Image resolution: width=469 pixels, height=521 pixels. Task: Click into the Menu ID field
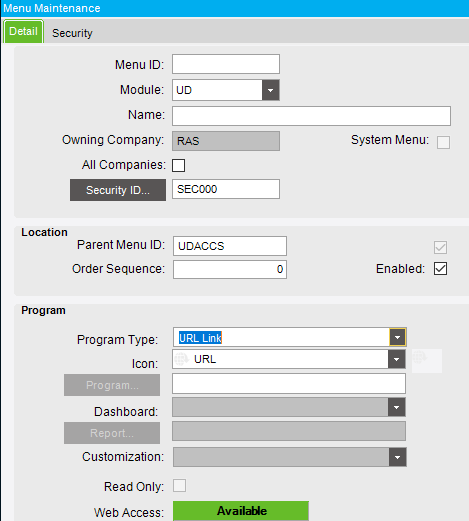(226, 64)
